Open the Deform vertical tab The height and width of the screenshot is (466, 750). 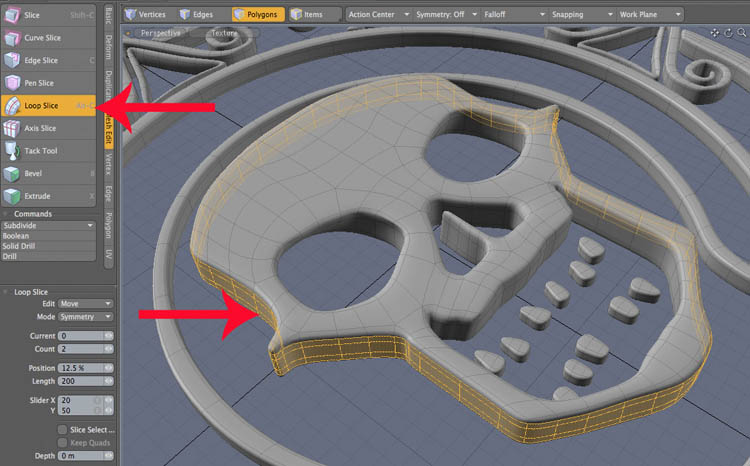(109, 46)
